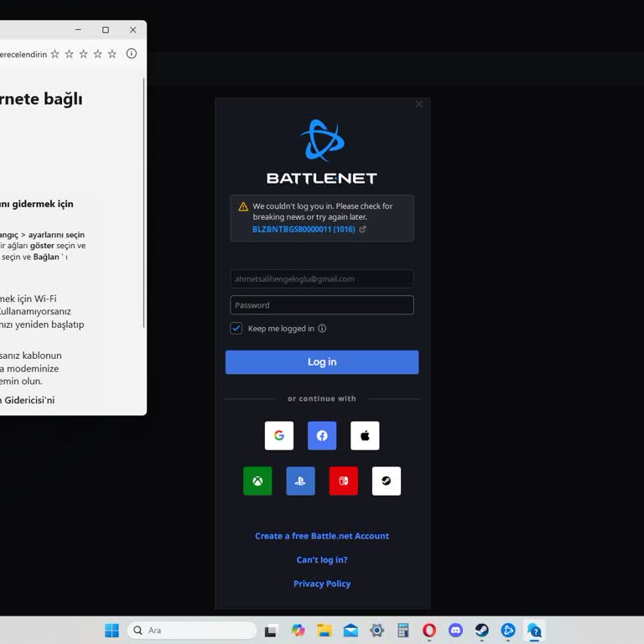Open the Can't log in? link
Image resolution: width=644 pixels, height=644 pixels.
tap(322, 560)
